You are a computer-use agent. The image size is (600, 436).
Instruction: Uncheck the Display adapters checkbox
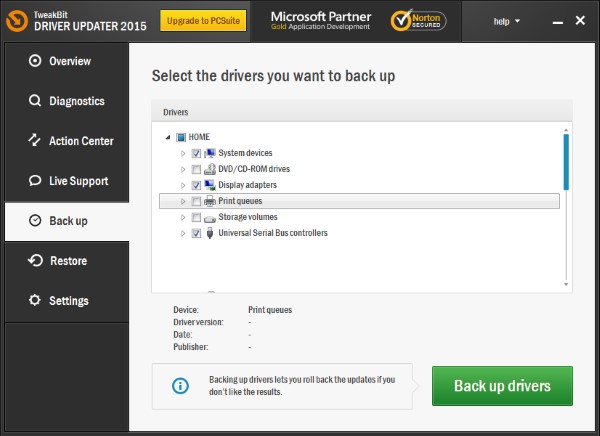pos(196,185)
